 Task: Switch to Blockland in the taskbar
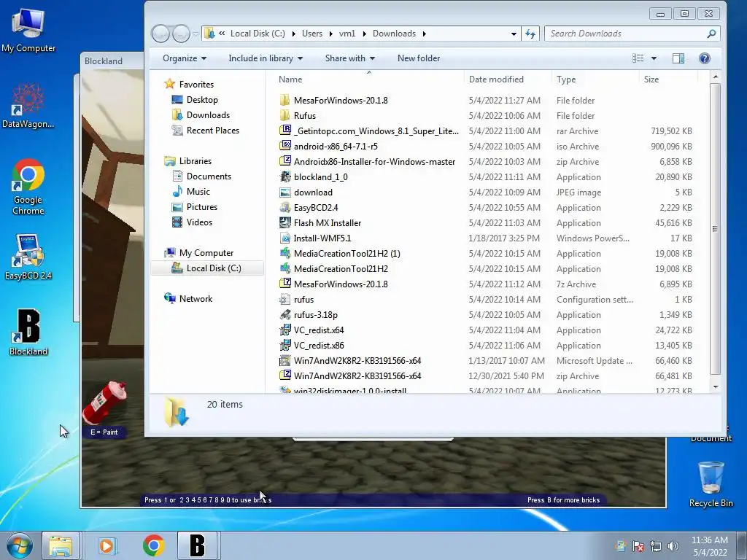[x=197, y=545]
